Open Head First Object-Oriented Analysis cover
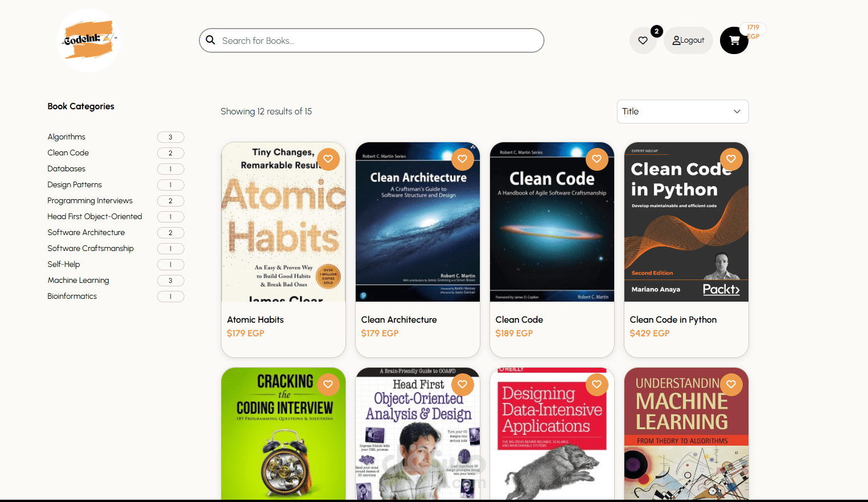This screenshot has height=502, width=868. point(418,434)
